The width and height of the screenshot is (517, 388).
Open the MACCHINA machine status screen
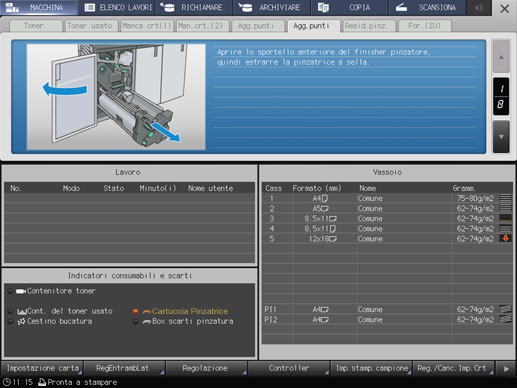click(39, 8)
